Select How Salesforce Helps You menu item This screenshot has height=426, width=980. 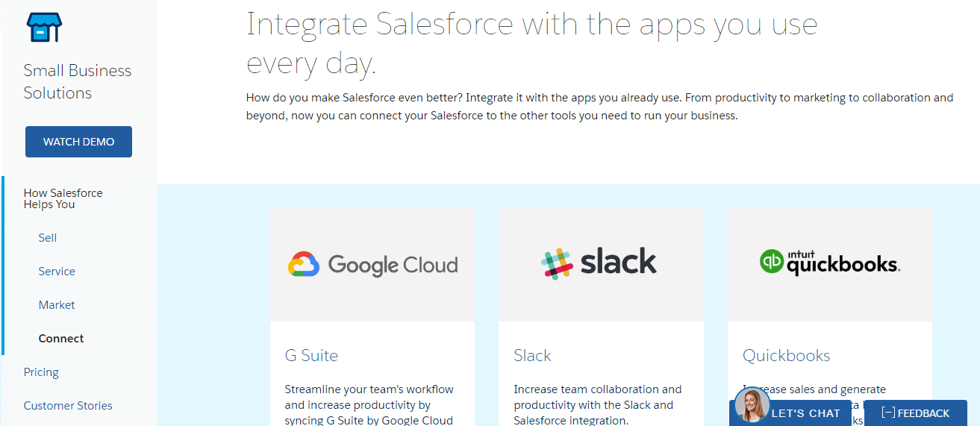click(63, 198)
